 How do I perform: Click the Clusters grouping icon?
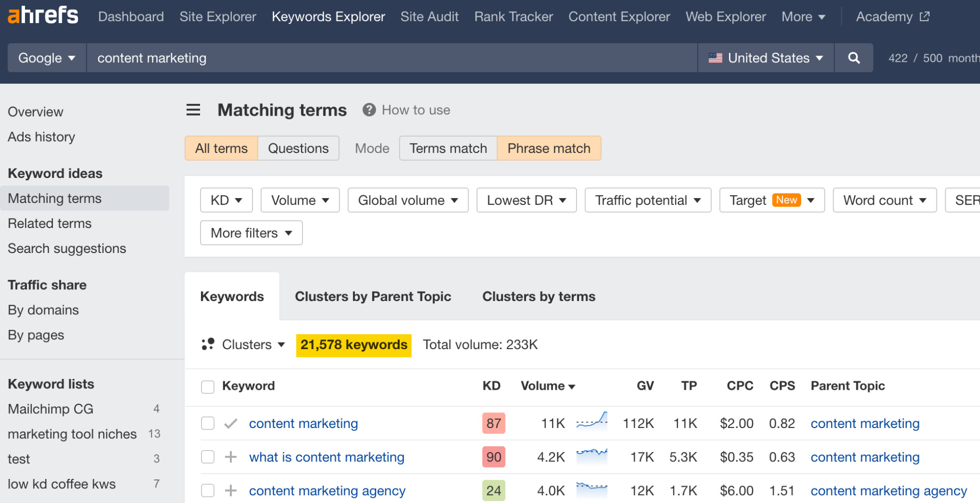point(208,344)
